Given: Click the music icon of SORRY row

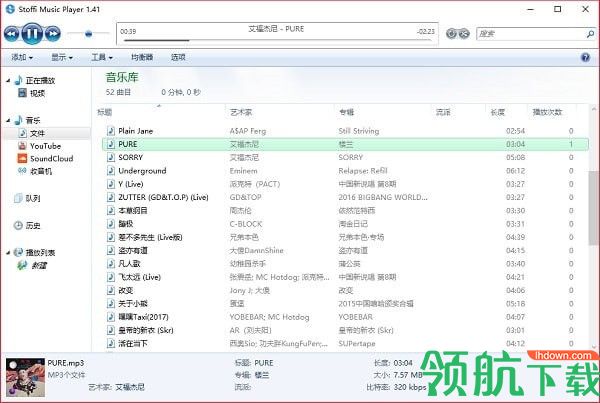Looking at the screenshot, I should pyautogui.click(x=111, y=157).
